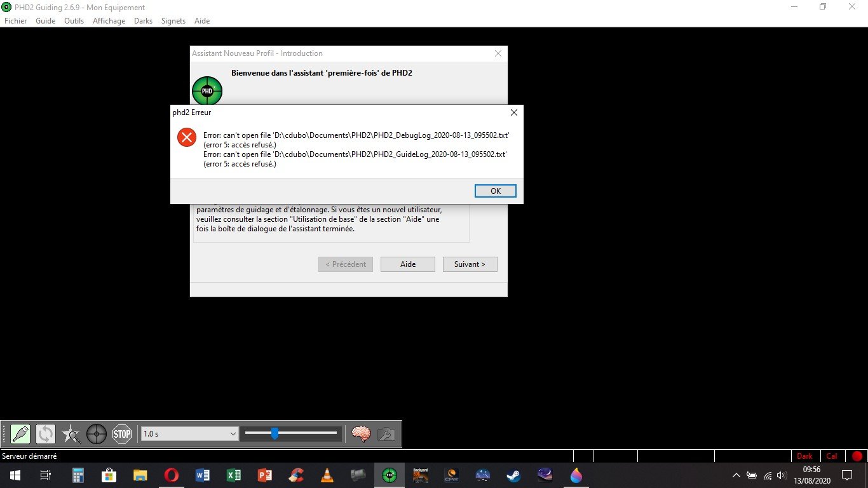Open the Fichier menu
Image resolution: width=868 pixels, height=488 pixels.
point(16,21)
